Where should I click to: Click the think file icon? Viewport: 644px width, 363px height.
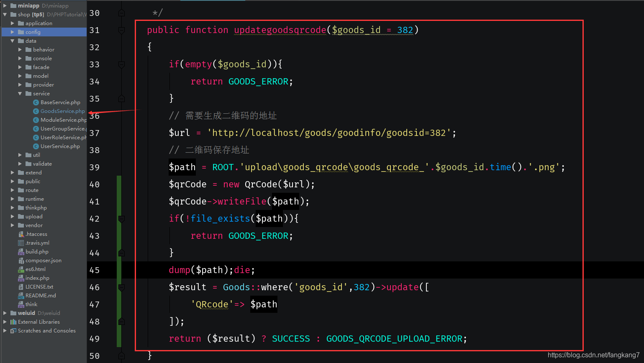[x=21, y=304]
